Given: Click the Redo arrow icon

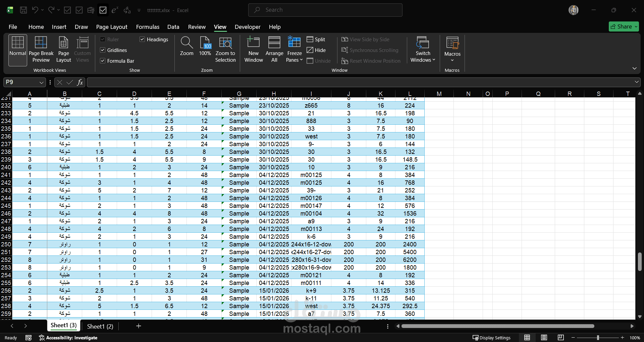Looking at the screenshot, I should click(51, 10).
